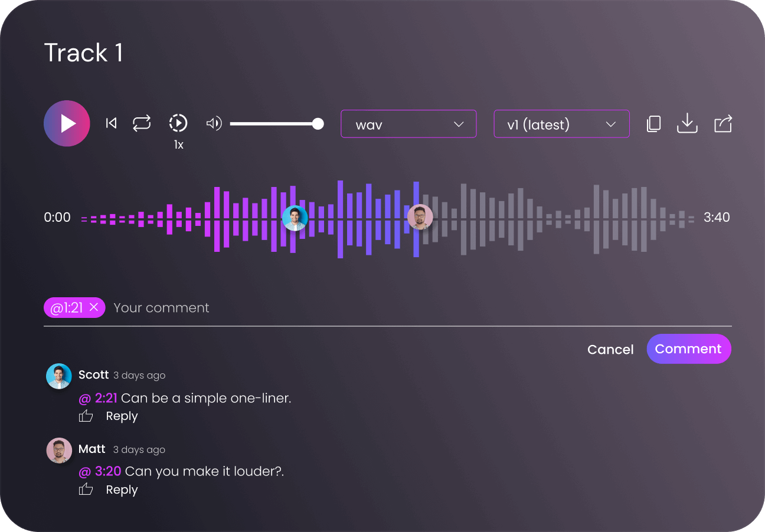Screen dimensions: 765x532
Task: Click the 0:00 start time label
Action: tap(57, 217)
